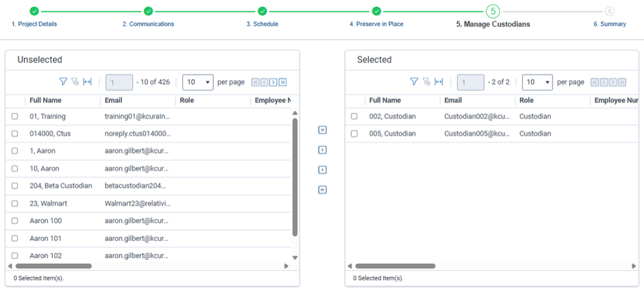Click page number field in Unselected panel

point(120,82)
